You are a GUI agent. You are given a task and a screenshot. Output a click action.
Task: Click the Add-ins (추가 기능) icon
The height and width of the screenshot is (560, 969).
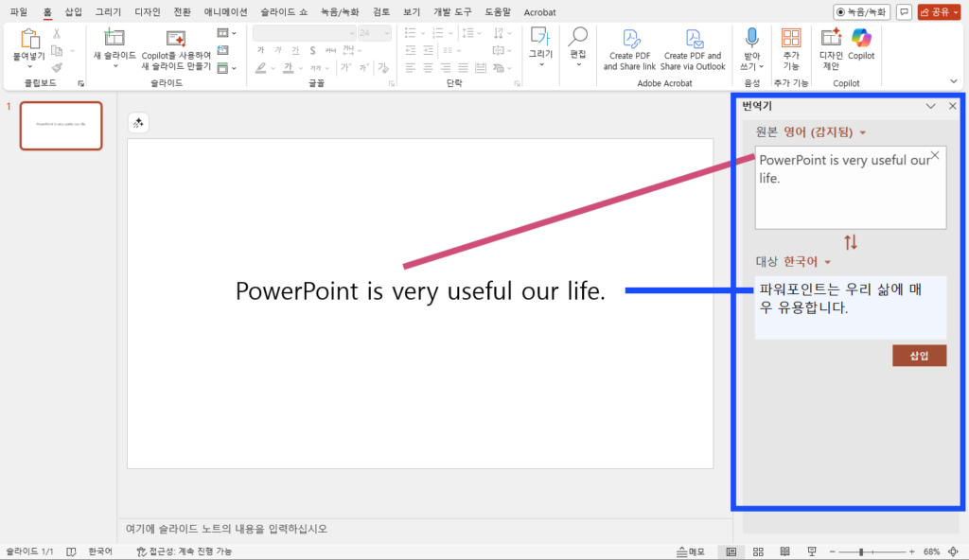791,38
